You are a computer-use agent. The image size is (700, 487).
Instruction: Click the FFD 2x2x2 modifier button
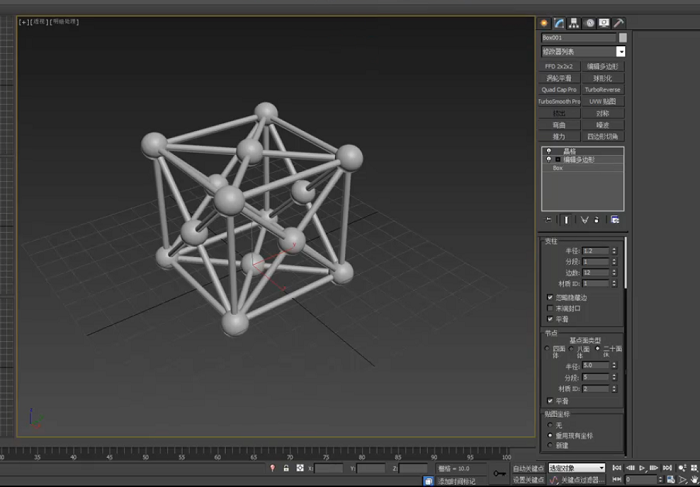[x=559, y=67]
